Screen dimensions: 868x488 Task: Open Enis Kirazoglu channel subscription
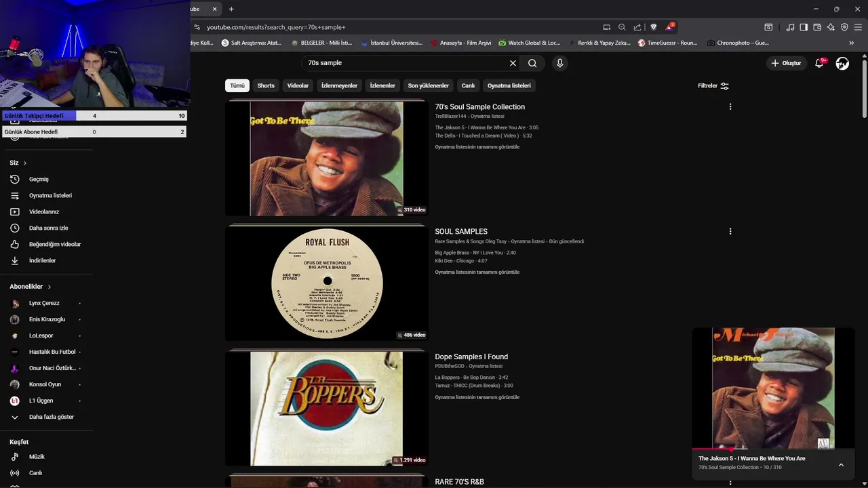[x=47, y=319]
